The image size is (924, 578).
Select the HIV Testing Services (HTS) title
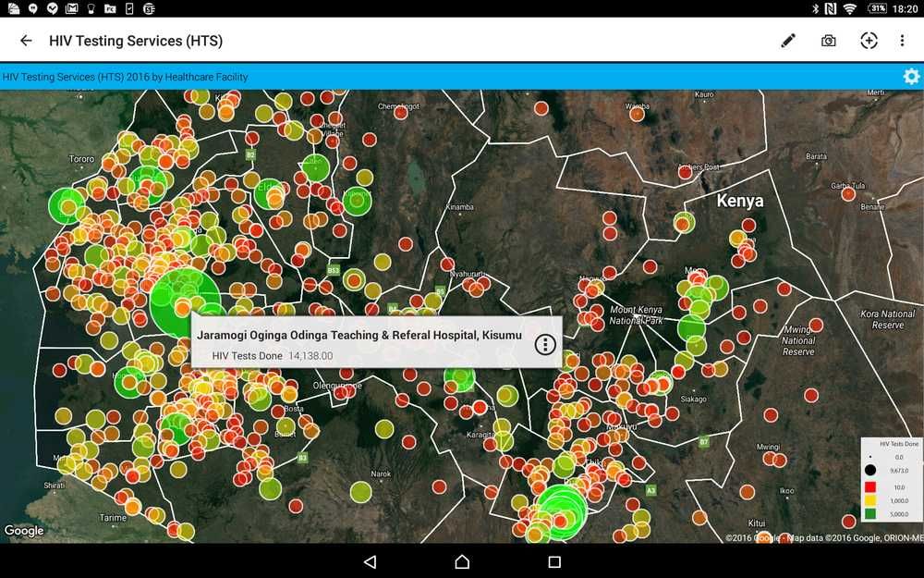point(136,41)
